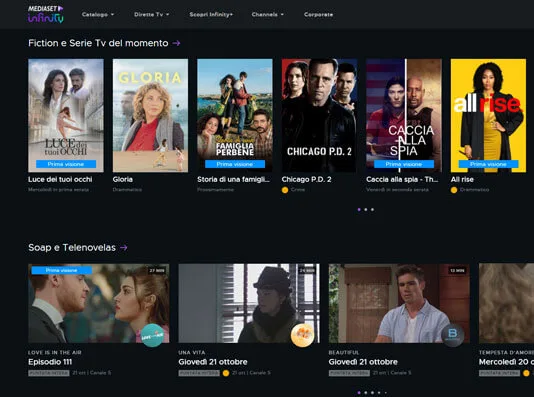534x397 pixels.
Task: Open the Fiction e Serie Tv del momento heading
Action: (x=98, y=43)
